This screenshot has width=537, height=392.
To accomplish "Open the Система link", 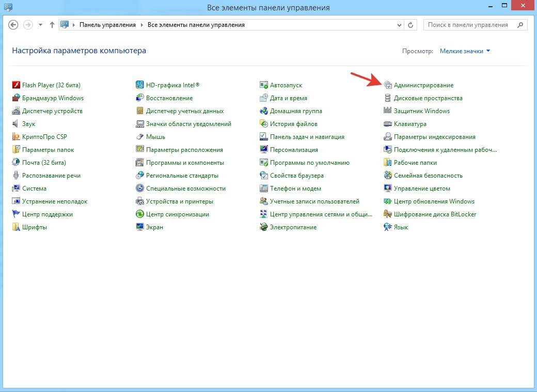I will [x=34, y=189].
